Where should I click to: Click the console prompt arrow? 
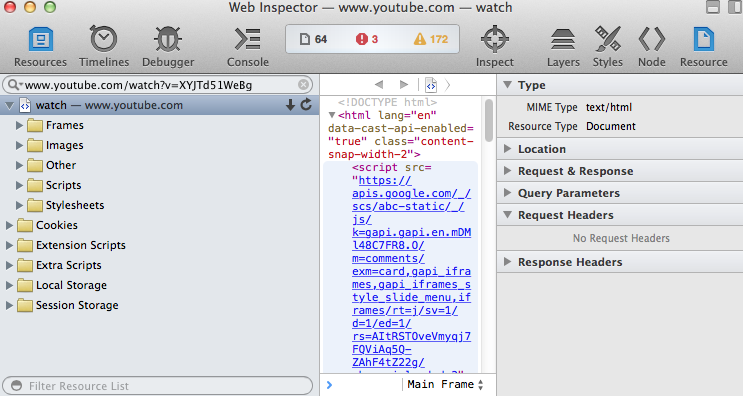tap(330, 385)
